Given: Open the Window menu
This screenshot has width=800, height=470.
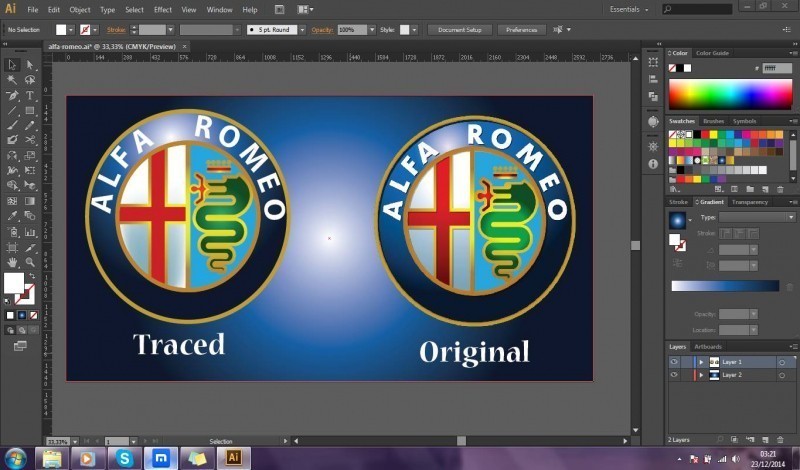Looking at the screenshot, I should point(219,10).
